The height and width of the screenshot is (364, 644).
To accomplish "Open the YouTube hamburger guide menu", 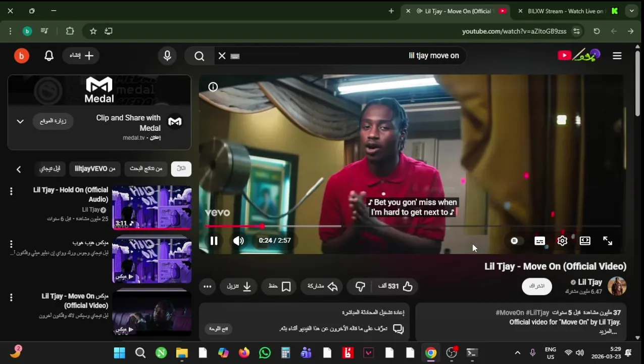I will pyautogui.click(x=617, y=56).
